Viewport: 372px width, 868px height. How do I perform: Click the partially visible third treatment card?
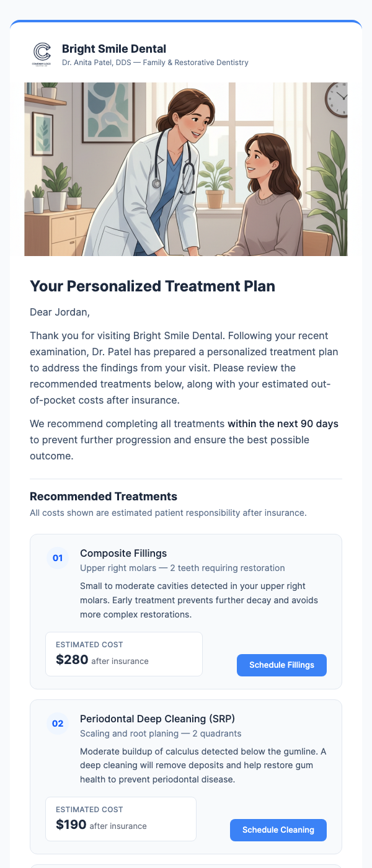pos(186,866)
